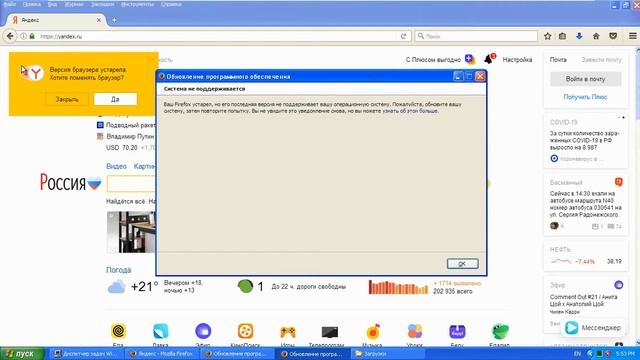Screen dimensions: 640x360
Task: Open the site information icon in address bar
Action: 23,36
